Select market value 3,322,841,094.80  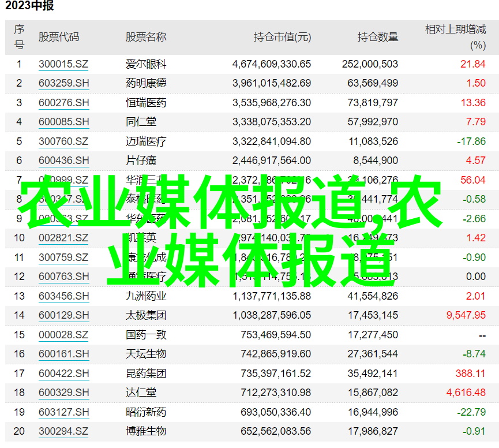272,141
